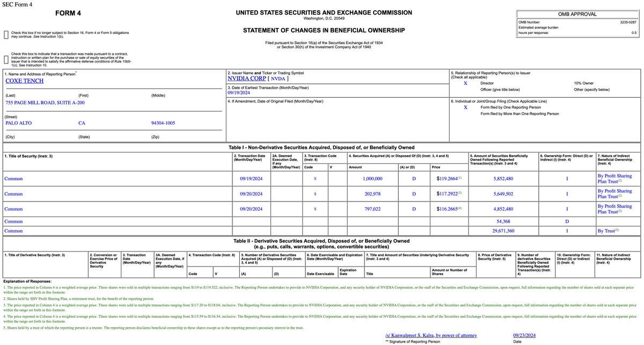Click the 54,368 directly owned amount
644x345 pixels.
[x=503, y=221]
